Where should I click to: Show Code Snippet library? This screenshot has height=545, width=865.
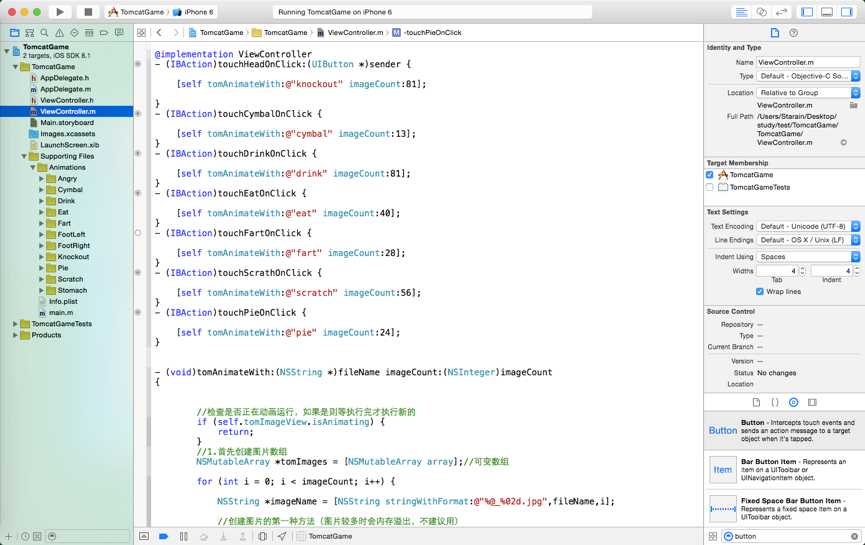click(775, 402)
